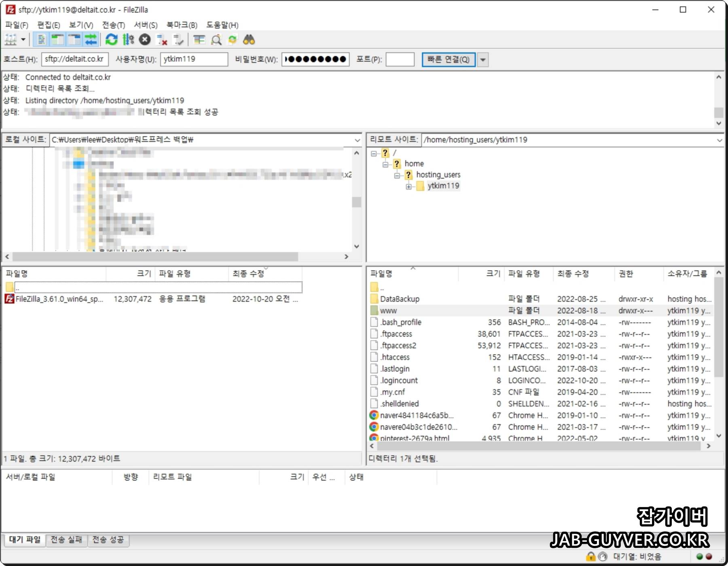Open Site Manager dropdown arrow
Viewport: 728px width, 566px height.
23,40
